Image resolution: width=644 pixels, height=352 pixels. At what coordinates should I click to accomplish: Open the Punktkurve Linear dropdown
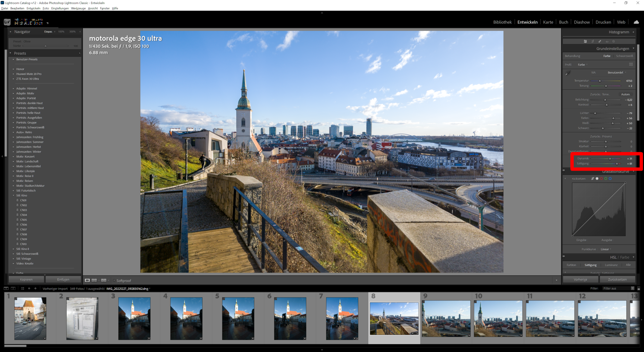click(606, 249)
